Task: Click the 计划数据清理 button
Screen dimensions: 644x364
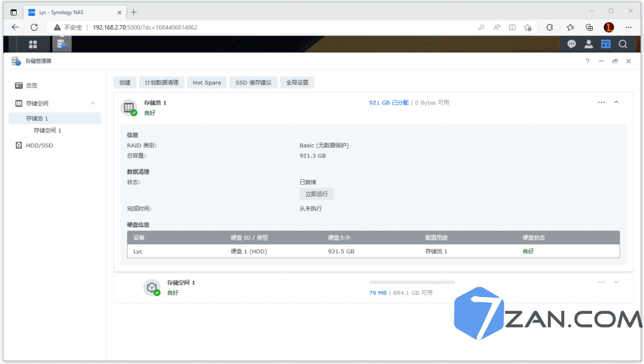Action: click(162, 82)
